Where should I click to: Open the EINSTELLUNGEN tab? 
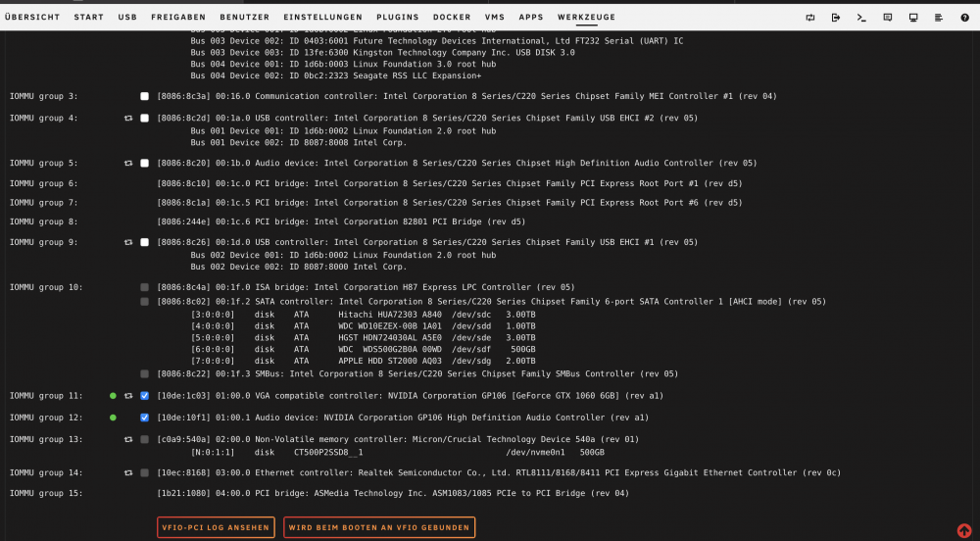tap(322, 18)
